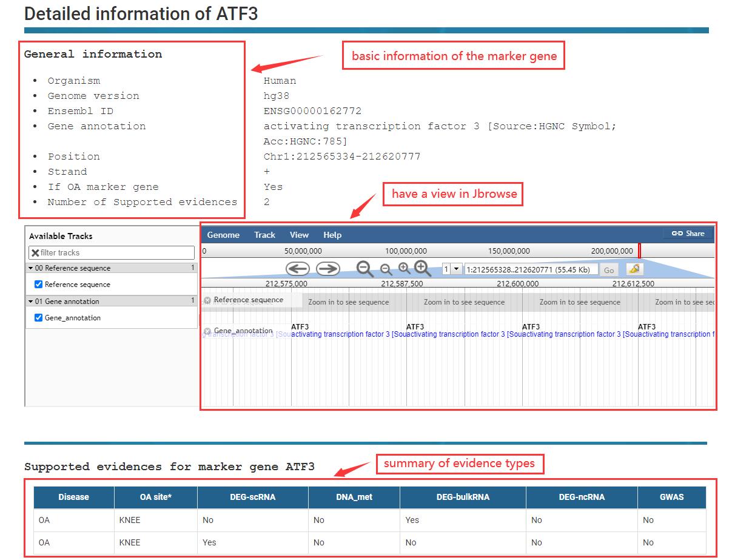Uncheck the Reference sequence track checkbox
This screenshot has height=560, width=732.
39,285
